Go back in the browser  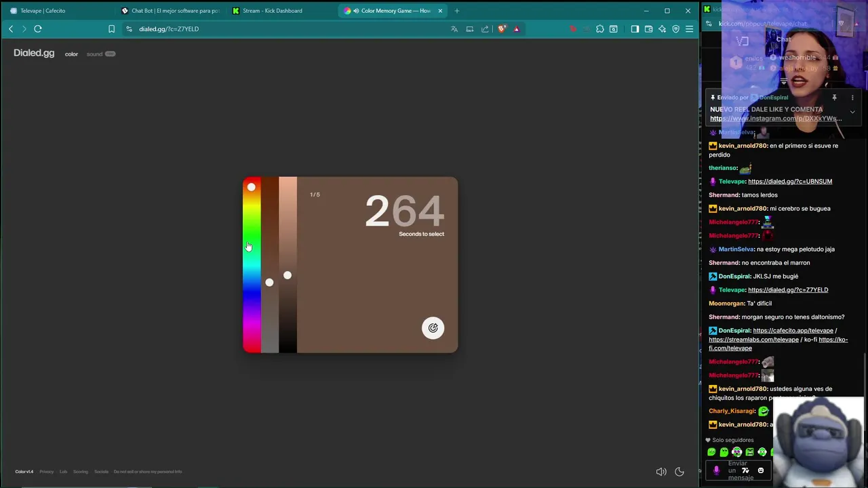point(11,29)
